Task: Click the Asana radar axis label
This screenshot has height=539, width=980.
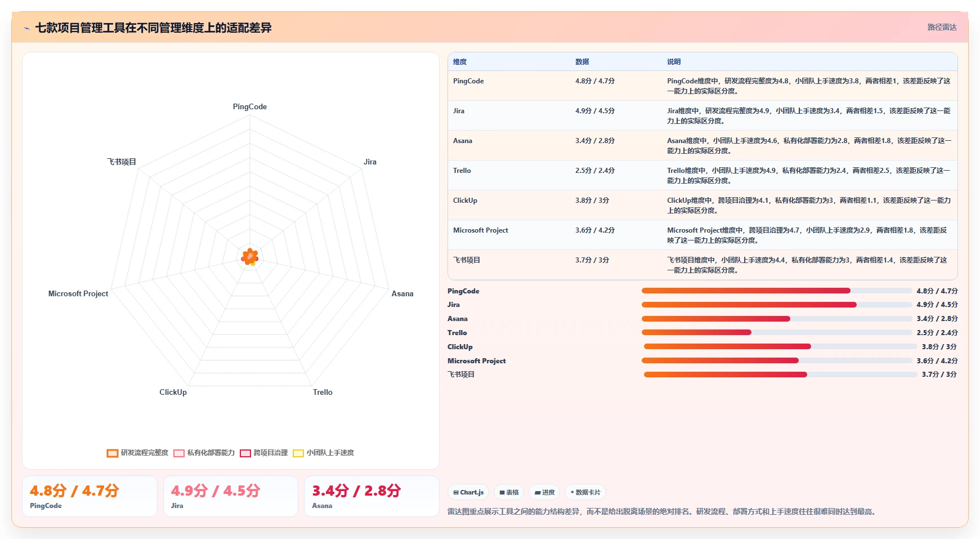Action: [x=402, y=294]
